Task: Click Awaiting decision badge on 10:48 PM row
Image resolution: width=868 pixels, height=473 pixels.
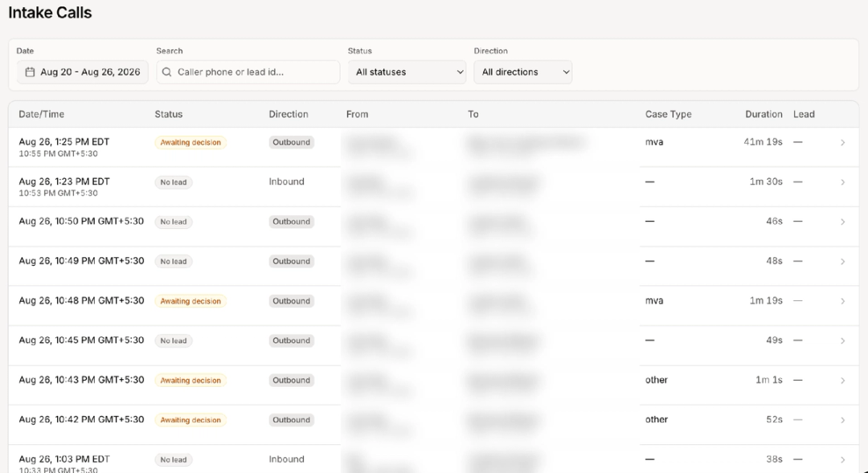Action: point(190,301)
